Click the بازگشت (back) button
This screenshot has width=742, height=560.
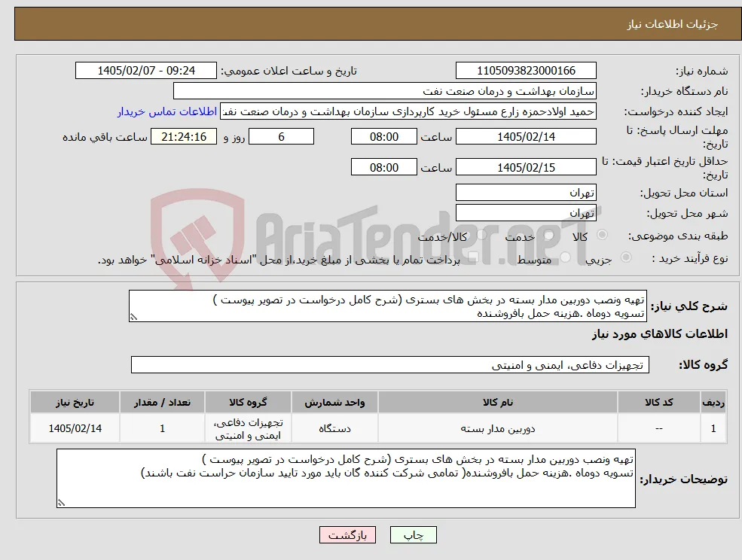coord(347,535)
